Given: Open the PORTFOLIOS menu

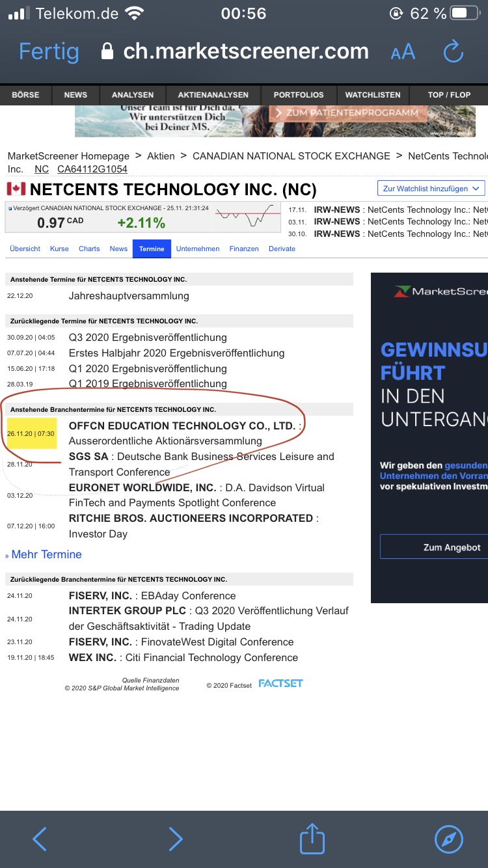Looking at the screenshot, I should coord(299,95).
